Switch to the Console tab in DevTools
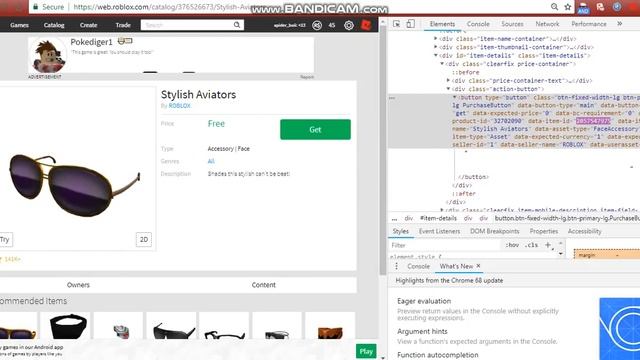The width and height of the screenshot is (640, 360). pyautogui.click(x=478, y=24)
